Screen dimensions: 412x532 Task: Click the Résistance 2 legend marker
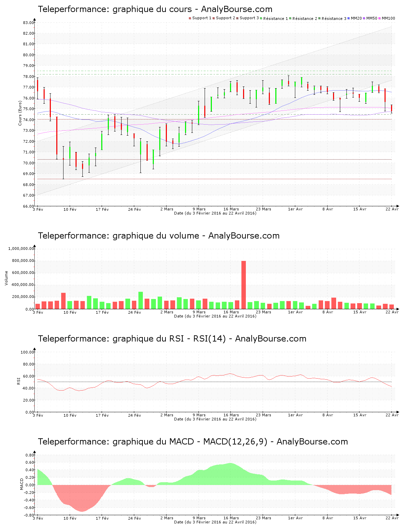tap(289, 19)
